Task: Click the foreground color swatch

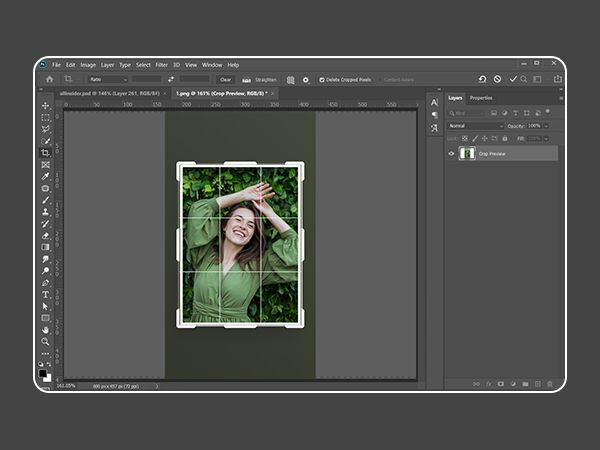Action: 42,373
